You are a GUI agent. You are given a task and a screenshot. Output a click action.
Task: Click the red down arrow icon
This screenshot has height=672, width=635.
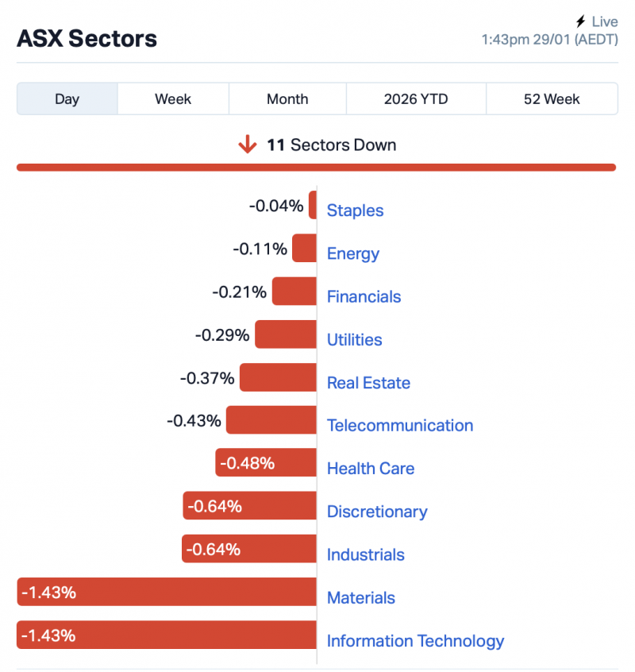(x=248, y=145)
